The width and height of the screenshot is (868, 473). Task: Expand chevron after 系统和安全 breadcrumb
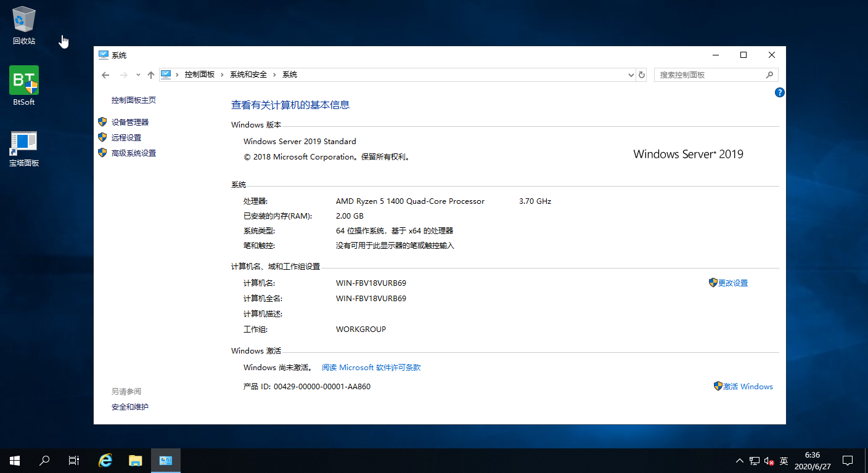pyautogui.click(x=275, y=75)
